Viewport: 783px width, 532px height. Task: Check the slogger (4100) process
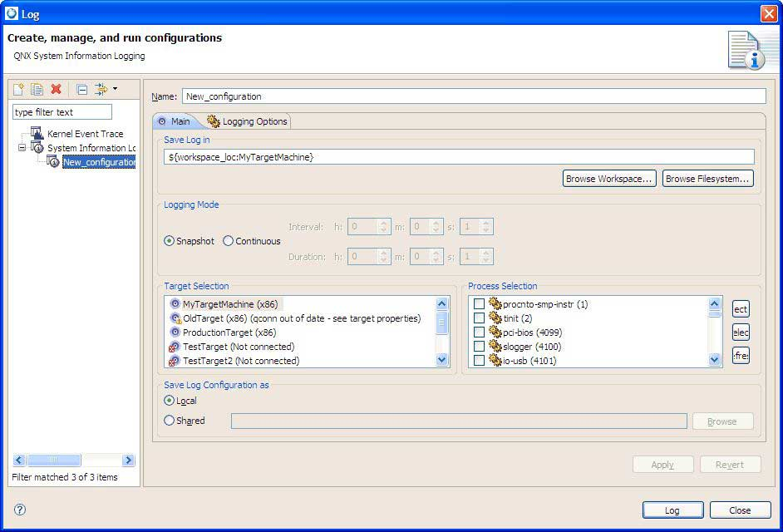pos(479,347)
